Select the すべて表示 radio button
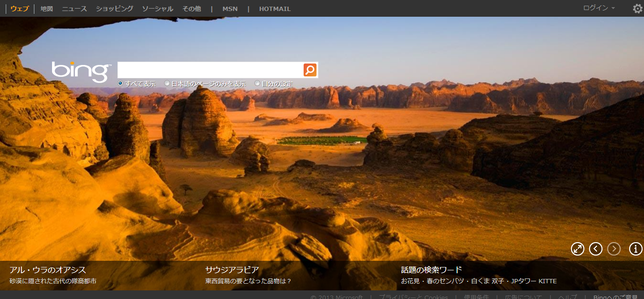644x299 pixels. 120,83
